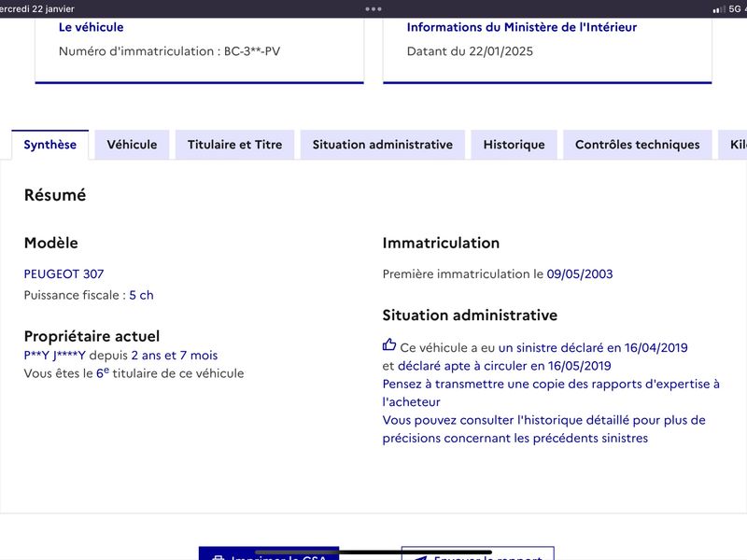Click 'un sinistre déclaré en 16/04/2019' link

593,347
